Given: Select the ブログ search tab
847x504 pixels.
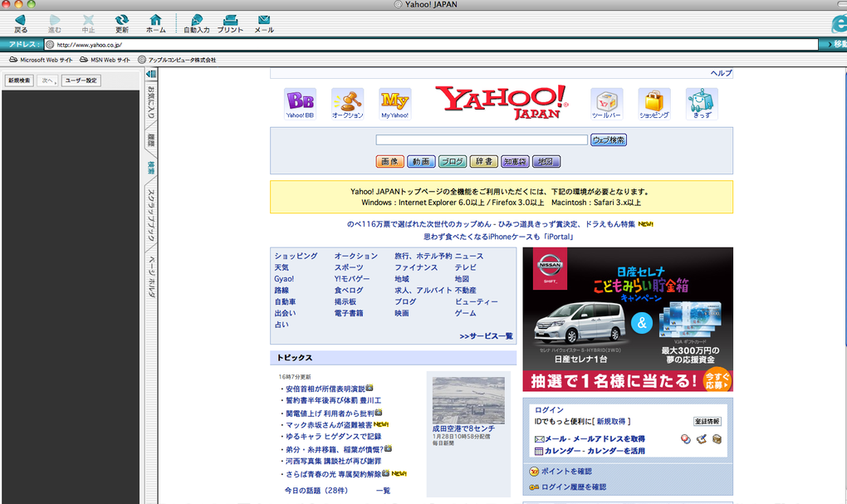Looking at the screenshot, I should [452, 162].
